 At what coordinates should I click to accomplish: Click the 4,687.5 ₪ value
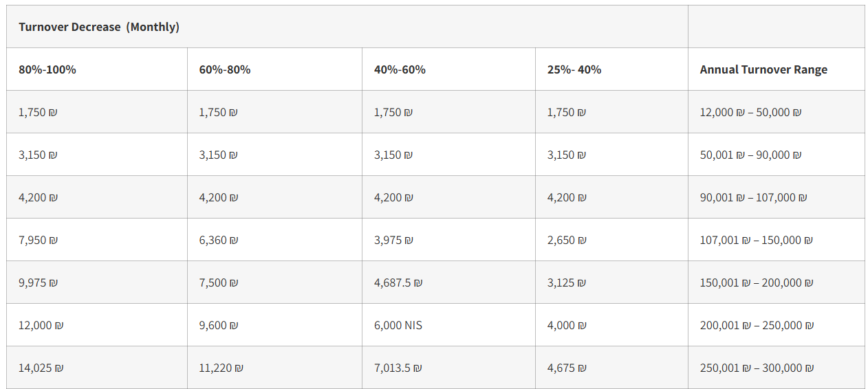click(398, 282)
